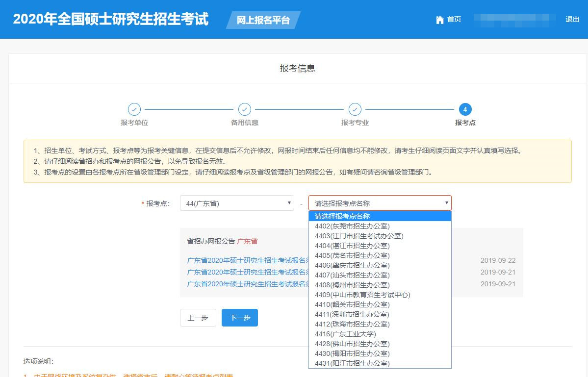Screen dimensions: 588x377
Task: Click the 网上报名平台 badge in the header
Action: click(263, 20)
